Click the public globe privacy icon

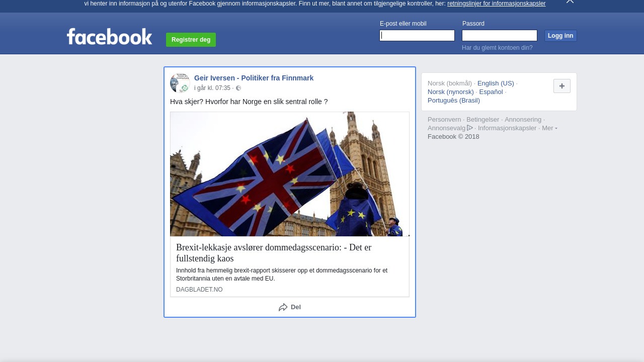pyautogui.click(x=238, y=88)
